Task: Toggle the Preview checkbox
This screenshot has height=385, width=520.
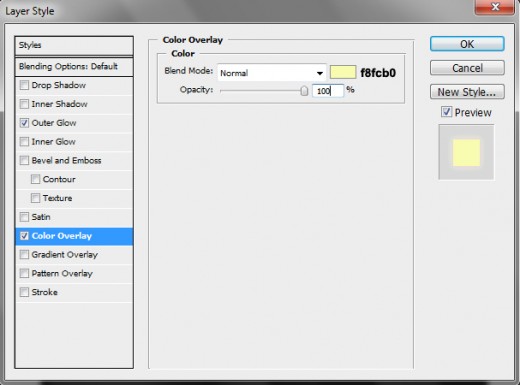Action: coord(446,112)
